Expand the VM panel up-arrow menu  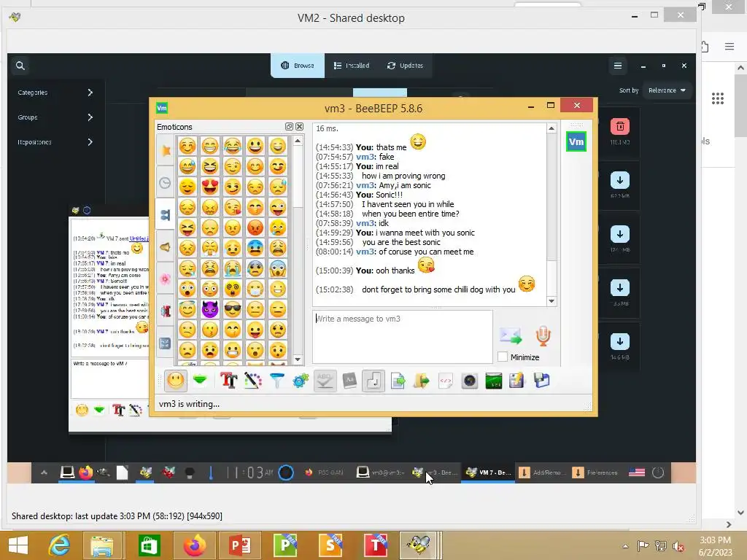(44, 472)
